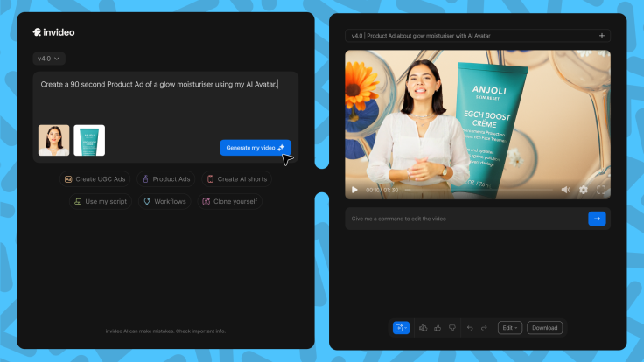Click the blue video add icon in the bottom toolbar
The height and width of the screenshot is (362, 644).
[x=401, y=328]
